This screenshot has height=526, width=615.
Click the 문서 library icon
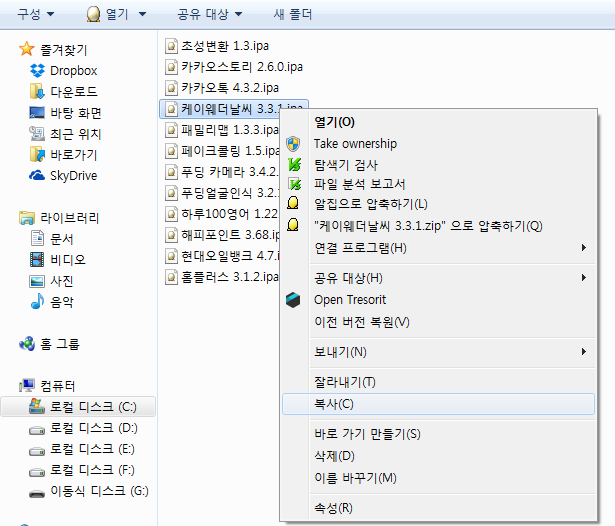(x=37, y=238)
